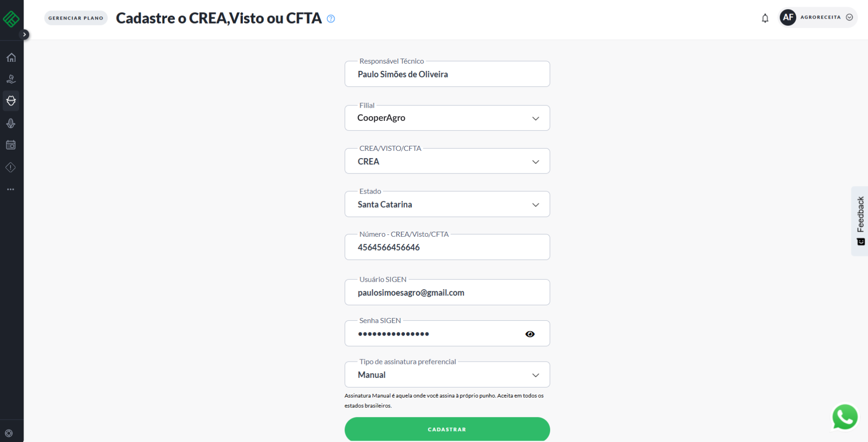Open the corn crop sidebar icon

pos(11,123)
